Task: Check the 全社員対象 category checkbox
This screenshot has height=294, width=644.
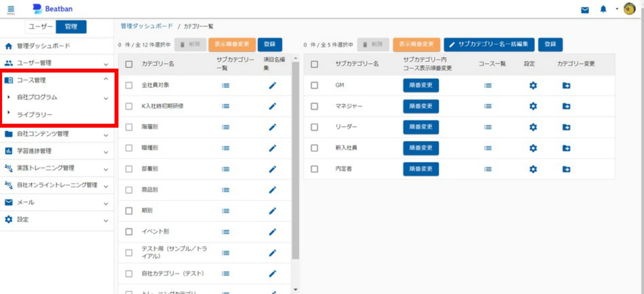Action: tap(129, 85)
